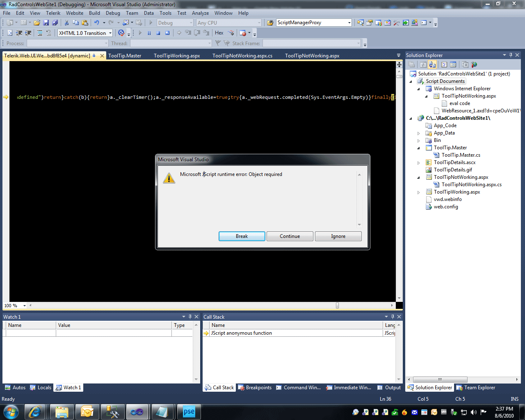Expand the ToolTipWorking.aspx node
The height and width of the screenshot is (420, 525).
pyautogui.click(x=418, y=192)
